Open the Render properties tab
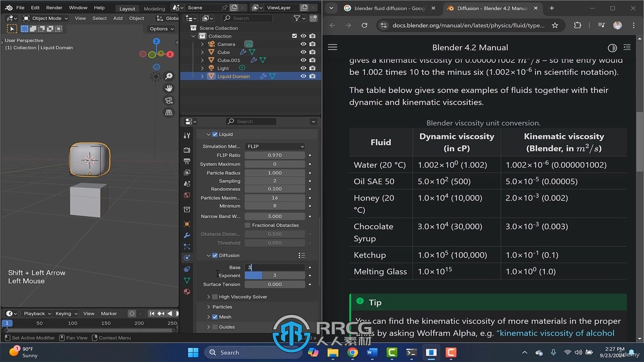644x362 pixels. 187,150
